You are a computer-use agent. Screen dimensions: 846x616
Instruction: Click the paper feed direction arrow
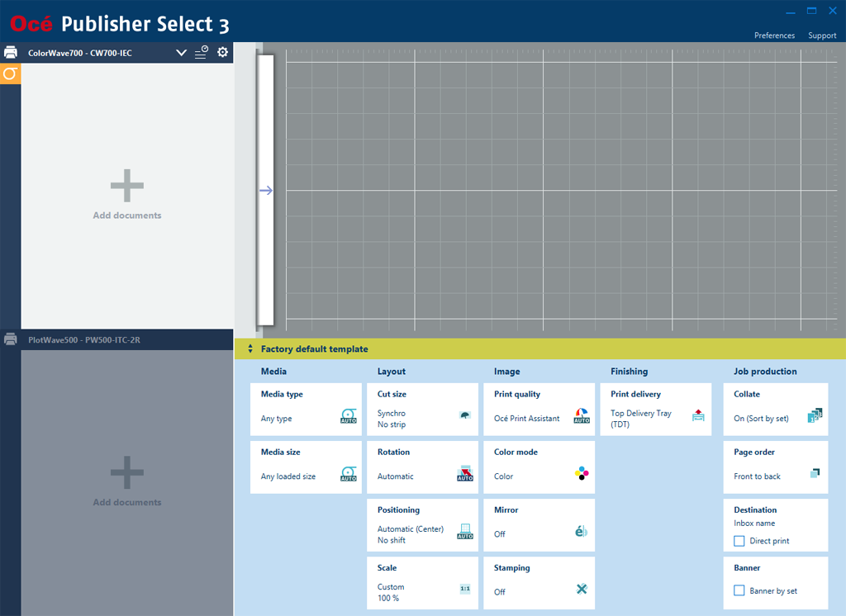tap(266, 191)
